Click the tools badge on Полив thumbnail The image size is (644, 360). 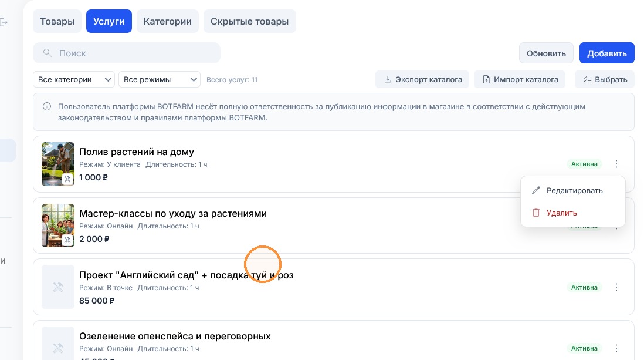tap(67, 179)
